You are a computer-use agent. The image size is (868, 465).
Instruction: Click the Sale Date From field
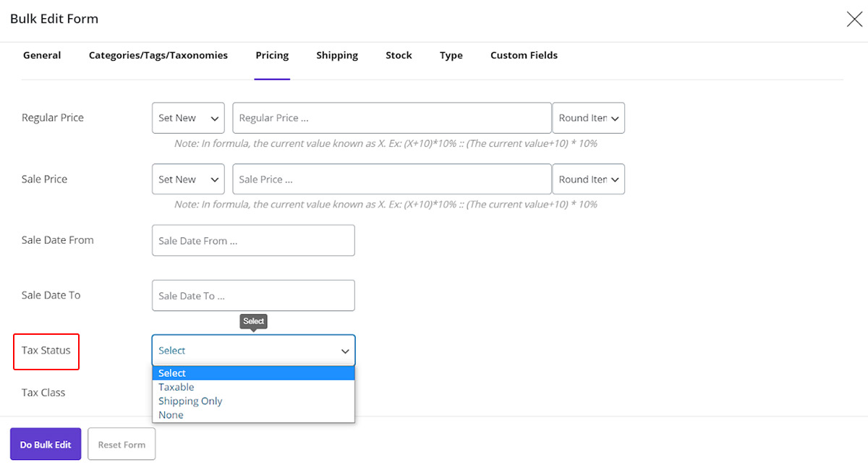[253, 241]
